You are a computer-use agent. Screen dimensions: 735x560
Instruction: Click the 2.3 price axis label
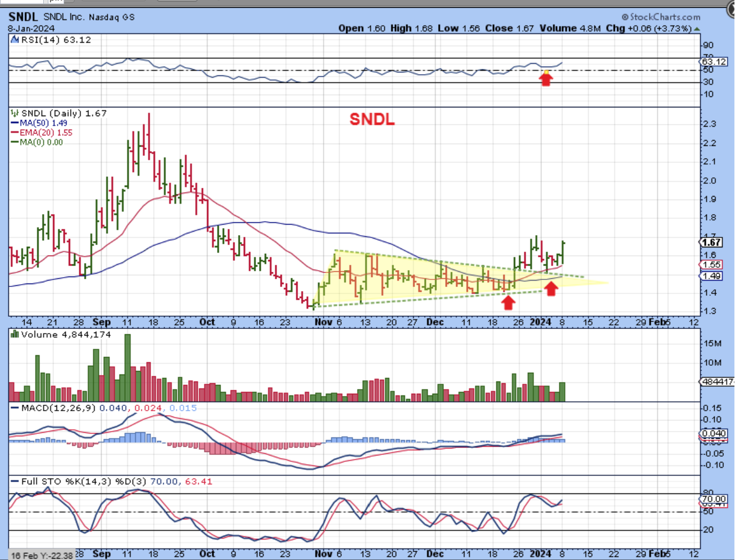pos(709,124)
